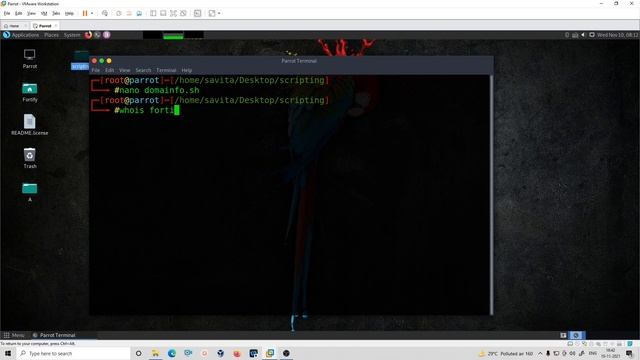Click show desktop icon in Parrot bottom panel
The height and width of the screenshot is (360, 640).
[563, 335]
